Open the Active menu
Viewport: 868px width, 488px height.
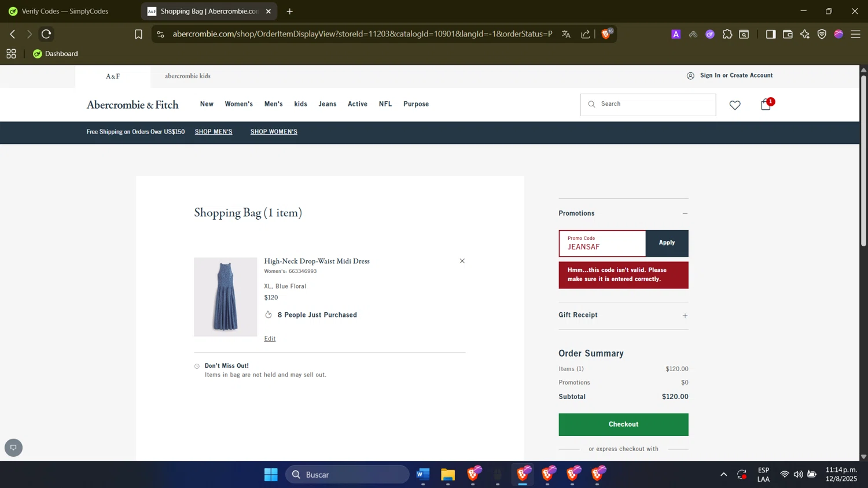(x=358, y=104)
